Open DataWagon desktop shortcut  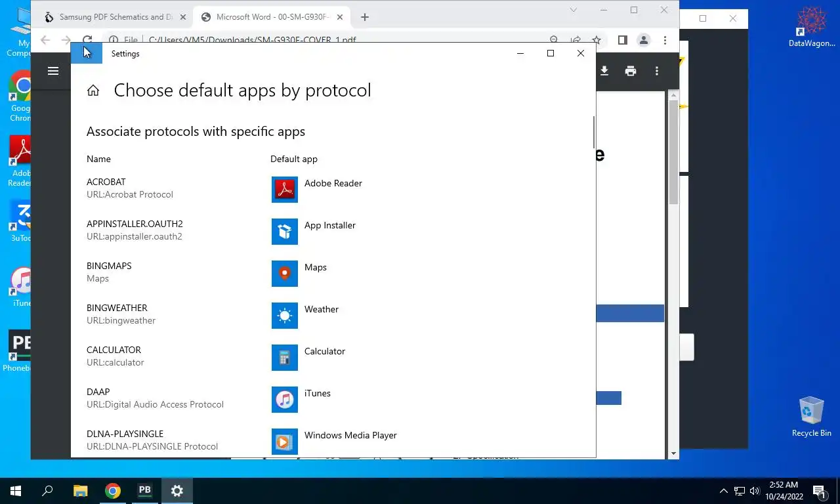(x=812, y=28)
